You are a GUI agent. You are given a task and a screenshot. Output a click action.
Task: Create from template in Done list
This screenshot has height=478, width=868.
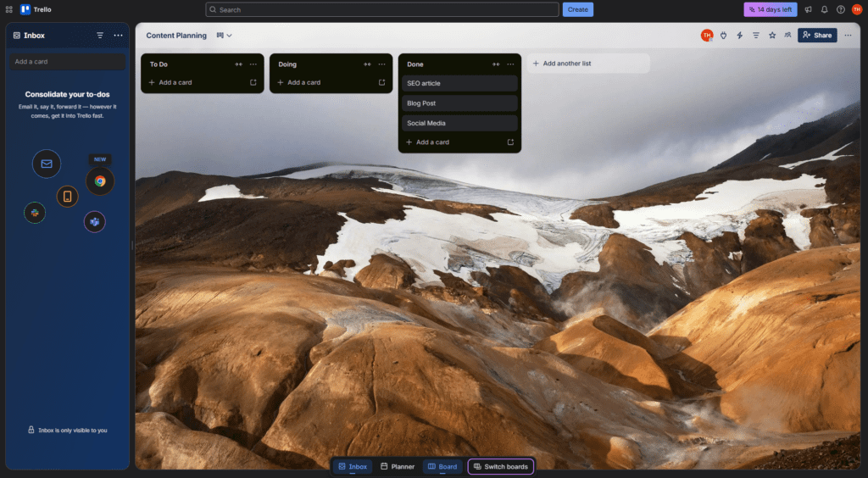(510, 142)
